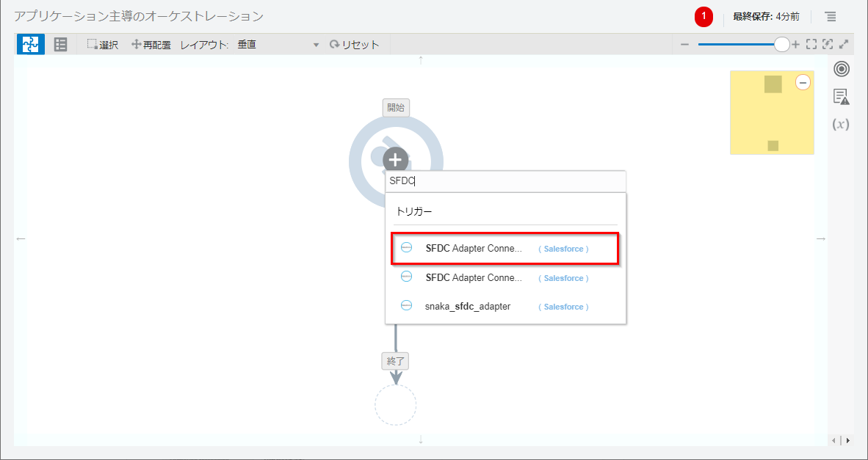Viewport: 868px width, 460px height.
Task: Open the レイアウト layout dropdown
Action: click(x=278, y=45)
